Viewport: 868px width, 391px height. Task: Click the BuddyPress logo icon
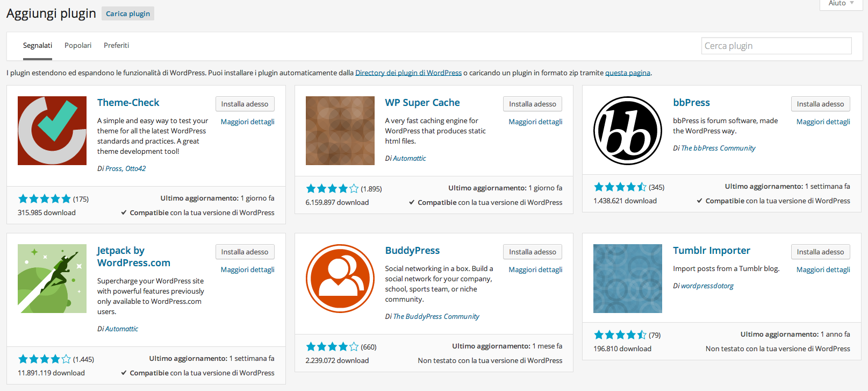tap(340, 279)
